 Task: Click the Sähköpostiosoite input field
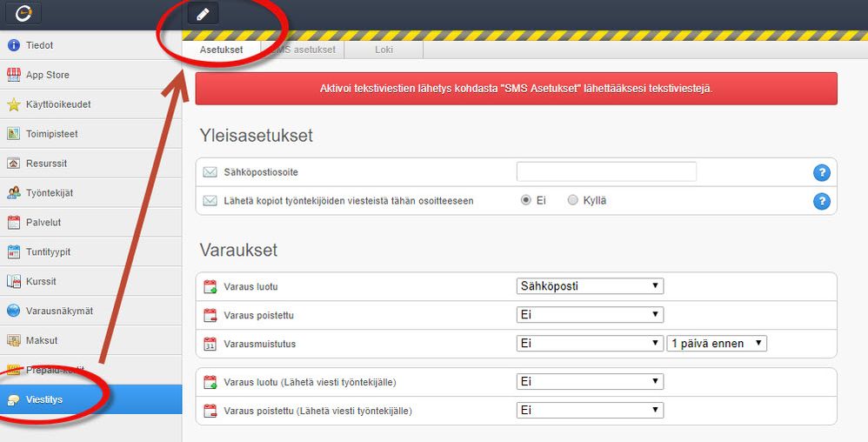pos(606,172)
